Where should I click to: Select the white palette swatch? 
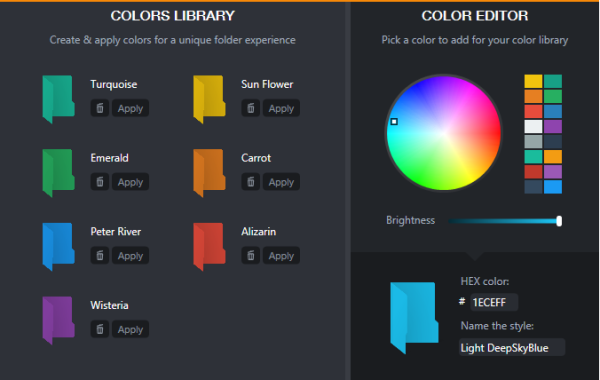533,126
